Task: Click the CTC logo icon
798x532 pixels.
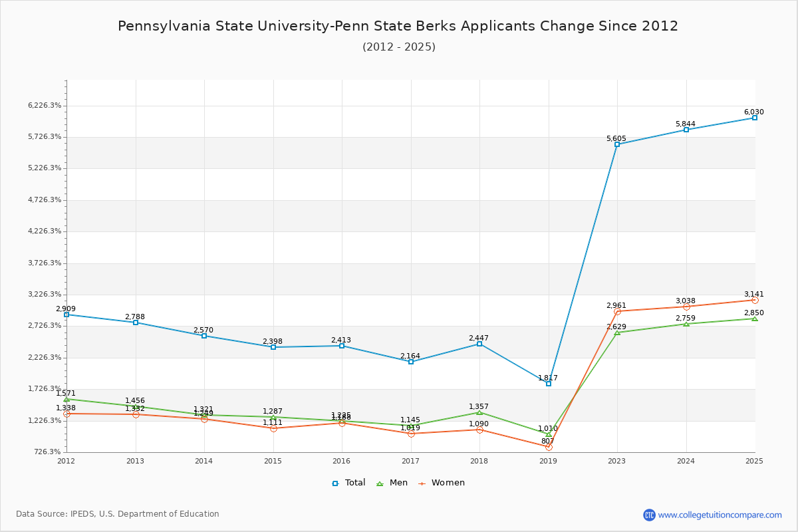Action: pyautogui.click(x=649, y=515)
